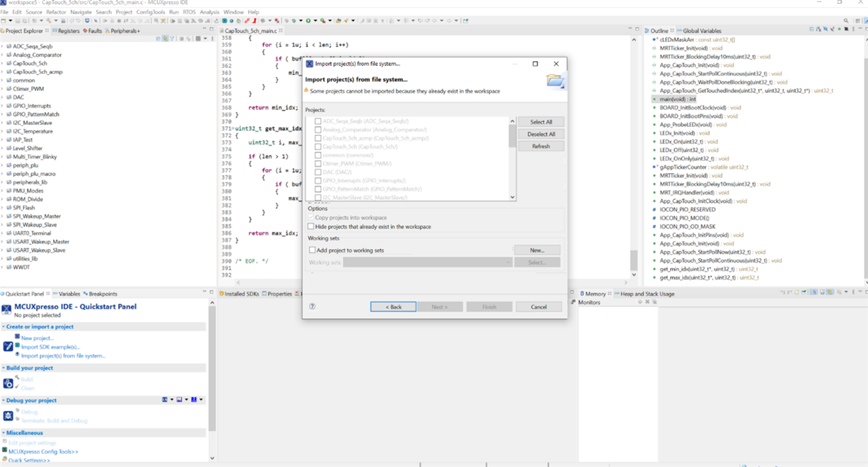Collapse the Debug your project section
The image size is (868, 467).
pyautogui.click(x=3, y=400)
